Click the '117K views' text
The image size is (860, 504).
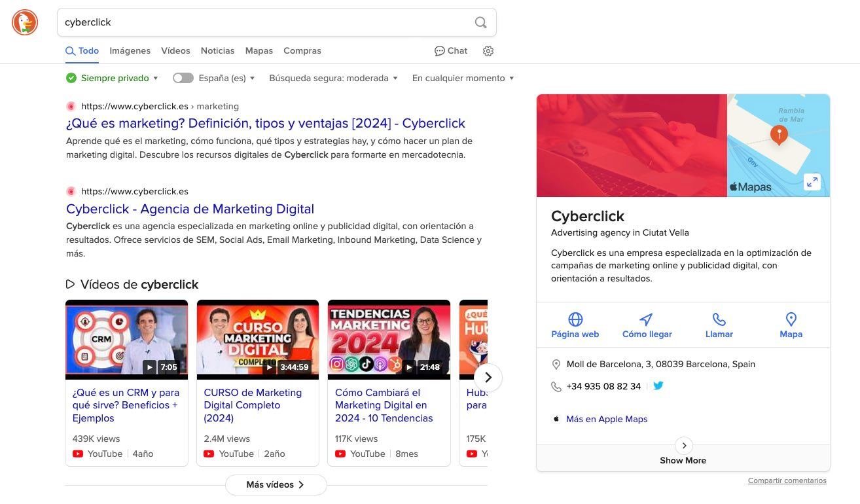(357, 439)
